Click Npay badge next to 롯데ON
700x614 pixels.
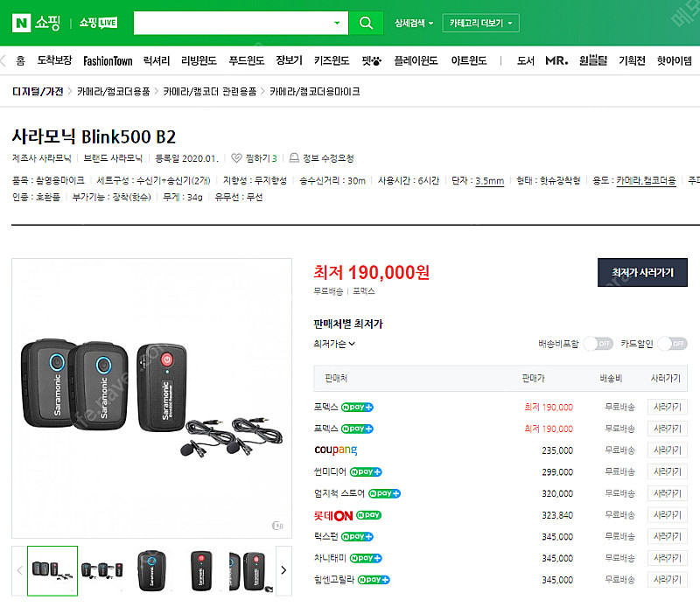tap(368, 515)
